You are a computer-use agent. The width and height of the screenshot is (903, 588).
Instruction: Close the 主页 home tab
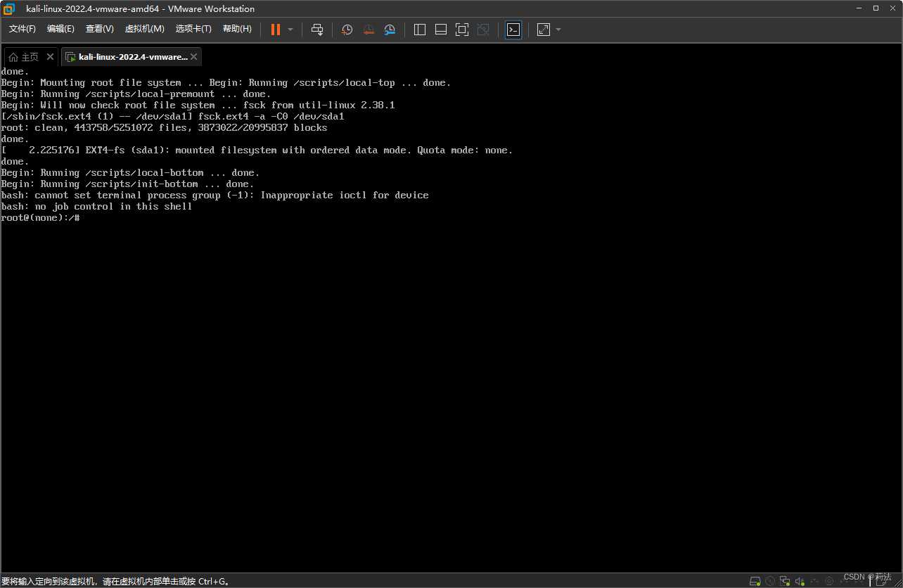coord(50,56)
